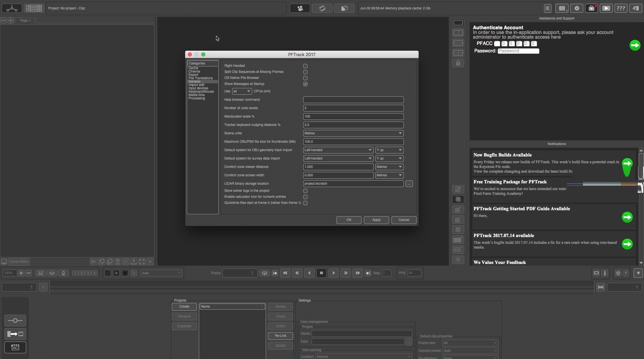Toggle the Right Handed checkbox

[305, 66]
